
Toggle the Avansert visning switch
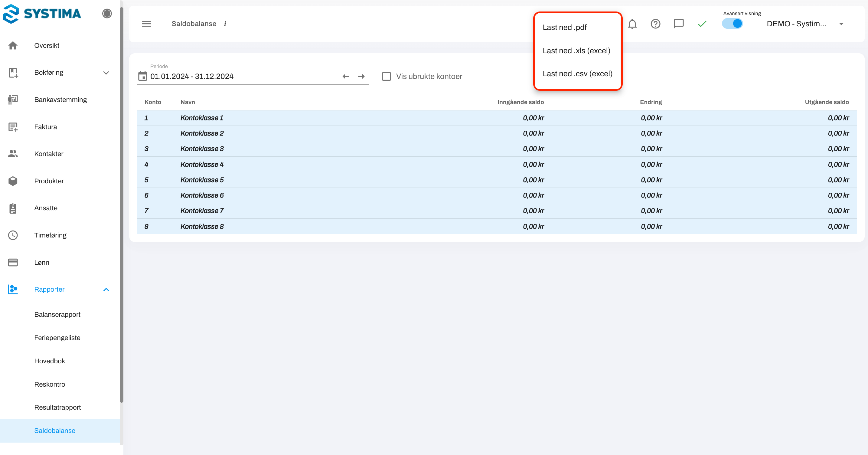[732, 24]
